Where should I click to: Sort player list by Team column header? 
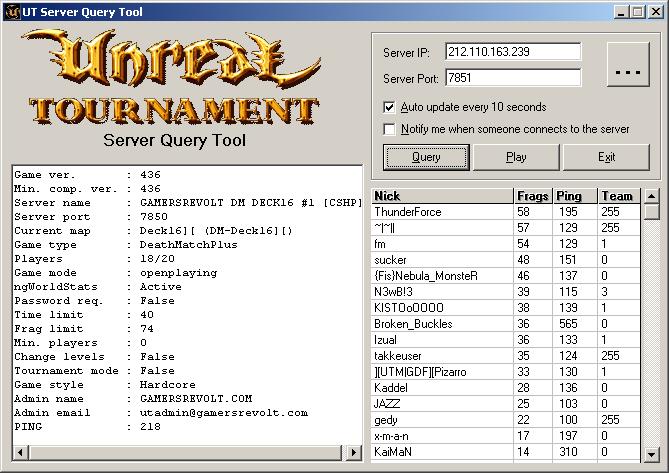tap(619, 196)
